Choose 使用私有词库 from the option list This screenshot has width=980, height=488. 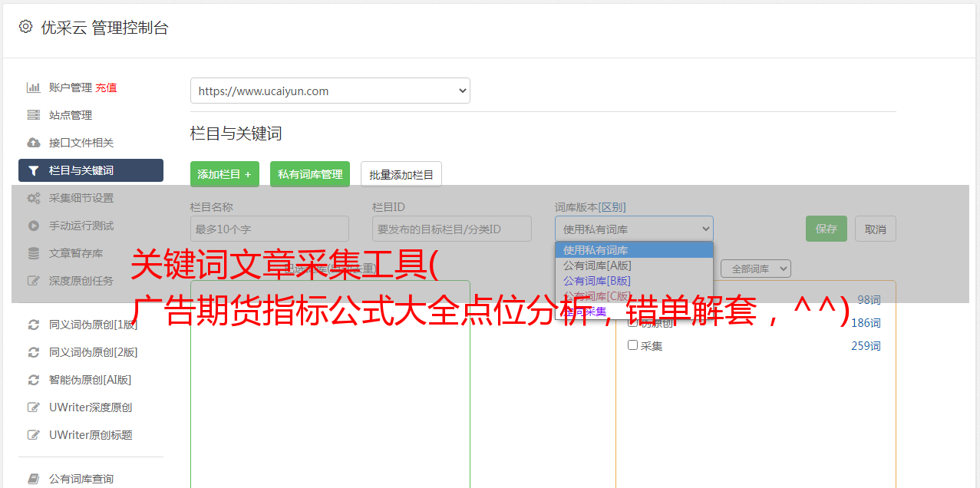pos(634,250)
